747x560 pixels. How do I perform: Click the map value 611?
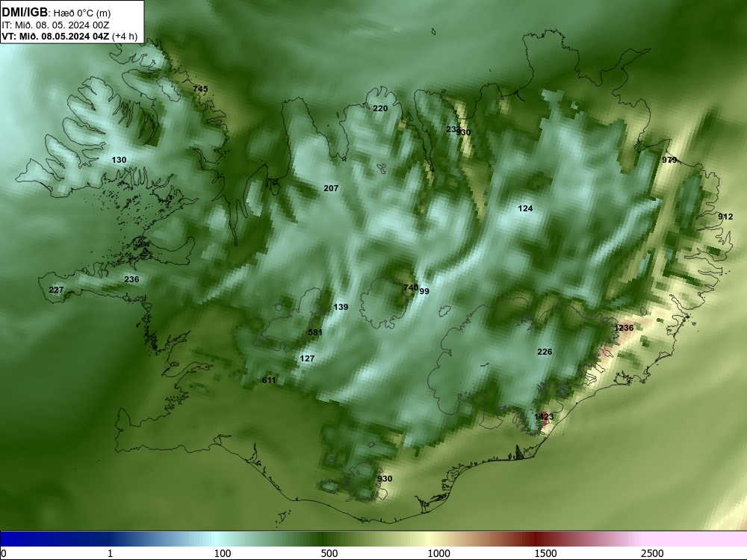[x=269, y=380]
